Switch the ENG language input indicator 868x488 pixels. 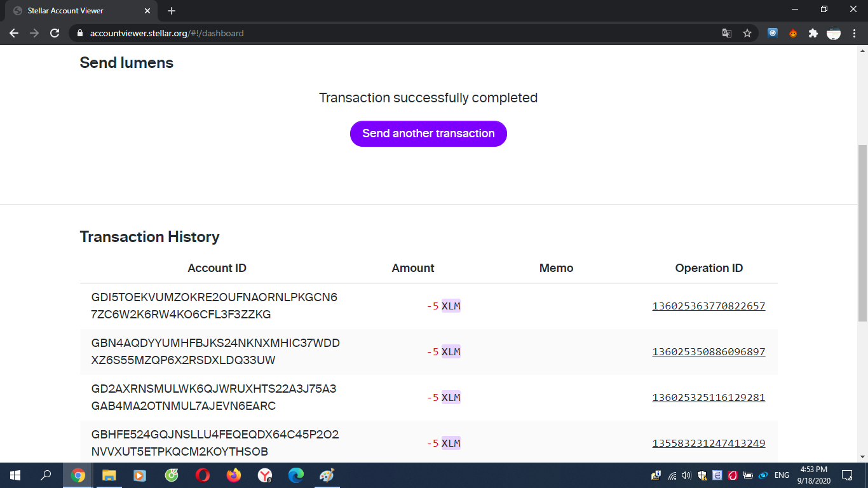click(782, 475)
